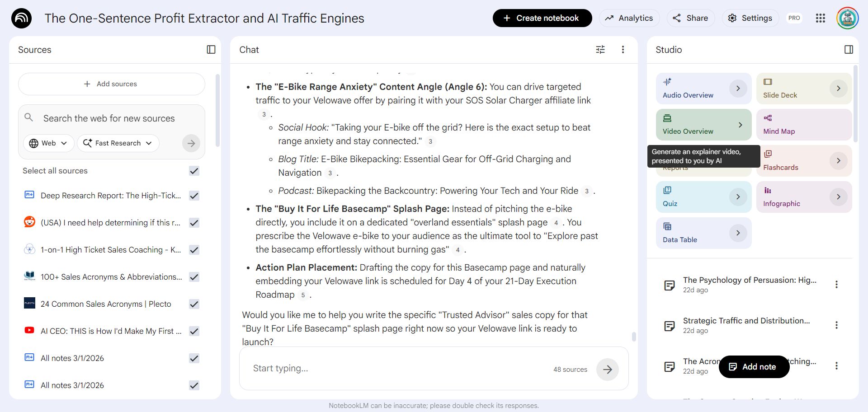Toggle the Select all sources checkbox
This screenshot has height=412, width=868.
click(194, 171)
